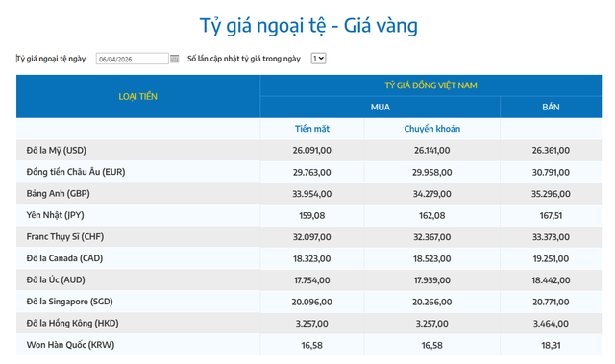
Task: Click EUR transfer value 29.958,00
Action: 431,173
